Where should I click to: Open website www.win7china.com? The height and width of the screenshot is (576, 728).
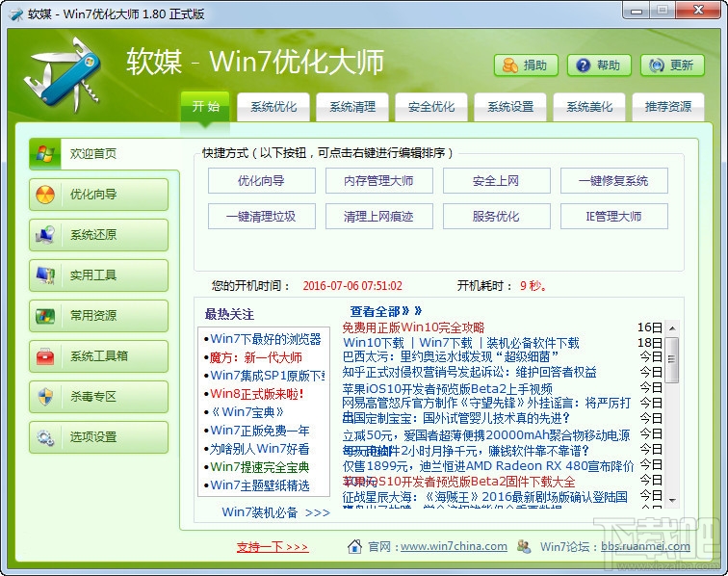pos(454,546)
